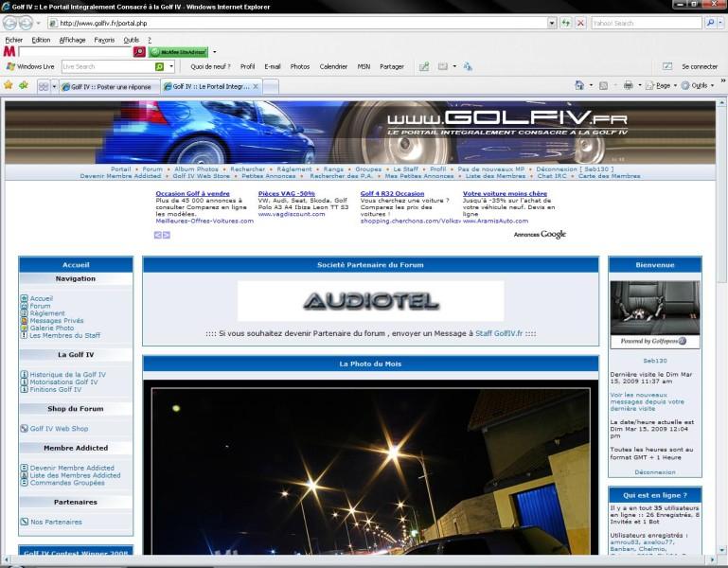This screenshot has height=568, width=728.
Task: Click the Forward navigation arrow button
Action: click(x=26, y=23)
